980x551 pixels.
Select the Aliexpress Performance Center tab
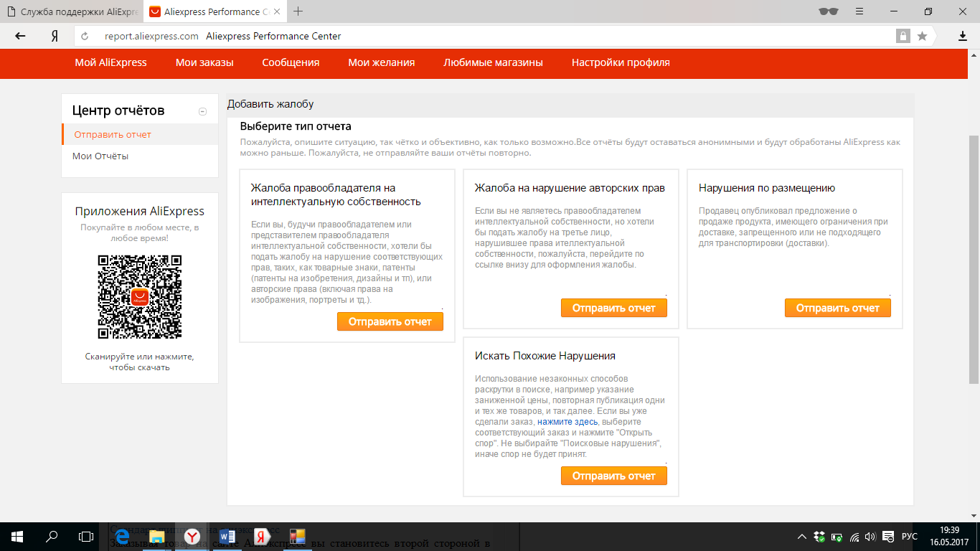(215, 11)
